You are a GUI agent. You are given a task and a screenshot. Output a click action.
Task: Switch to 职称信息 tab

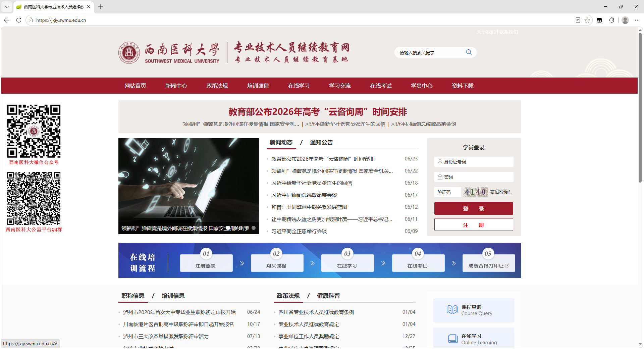point(133,296)
